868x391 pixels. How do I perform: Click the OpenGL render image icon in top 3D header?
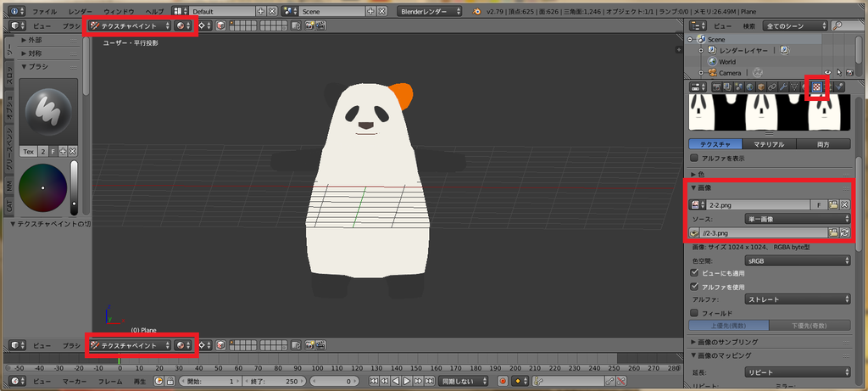click(310, 25)
